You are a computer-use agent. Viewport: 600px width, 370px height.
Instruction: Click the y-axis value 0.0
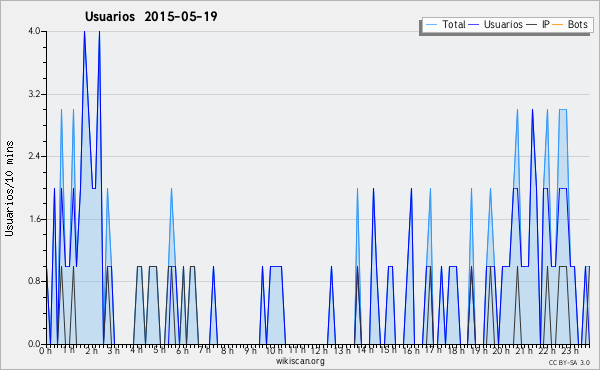(x=34, y=344)
